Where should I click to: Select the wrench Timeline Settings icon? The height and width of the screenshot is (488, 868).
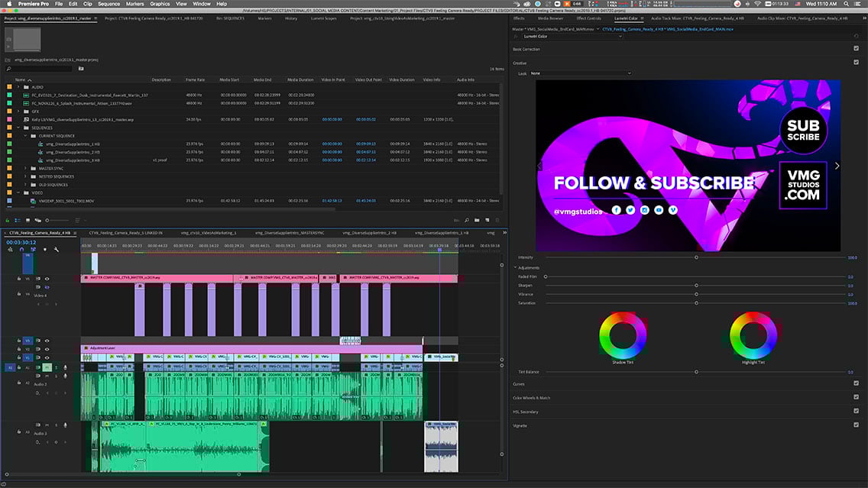pos(57,249)
